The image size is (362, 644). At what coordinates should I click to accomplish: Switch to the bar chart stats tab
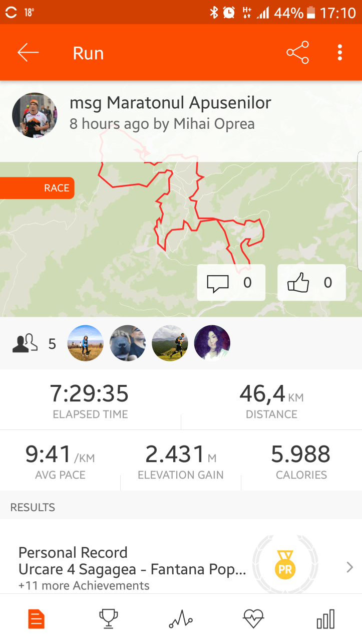point(325,619)
